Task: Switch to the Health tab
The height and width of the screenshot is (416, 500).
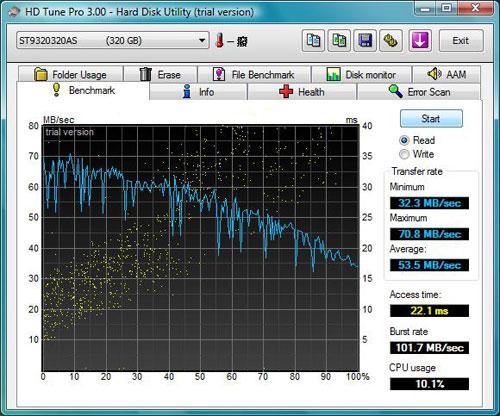Action: click(x=302, y=92)
